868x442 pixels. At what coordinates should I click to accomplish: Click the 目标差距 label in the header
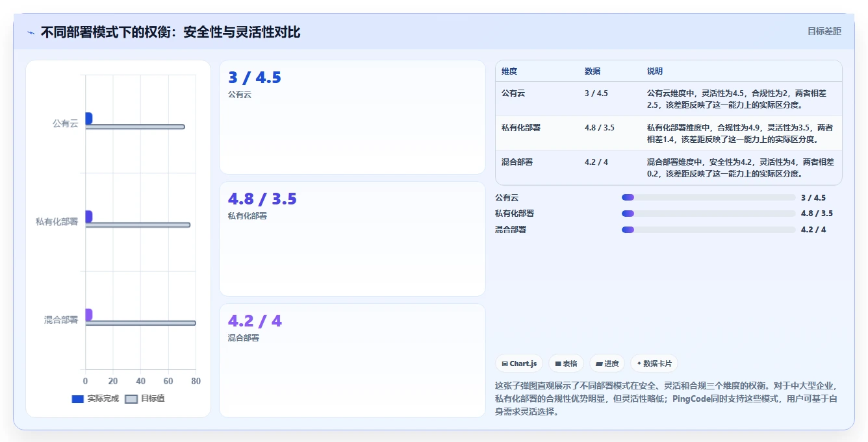(824, 31)
